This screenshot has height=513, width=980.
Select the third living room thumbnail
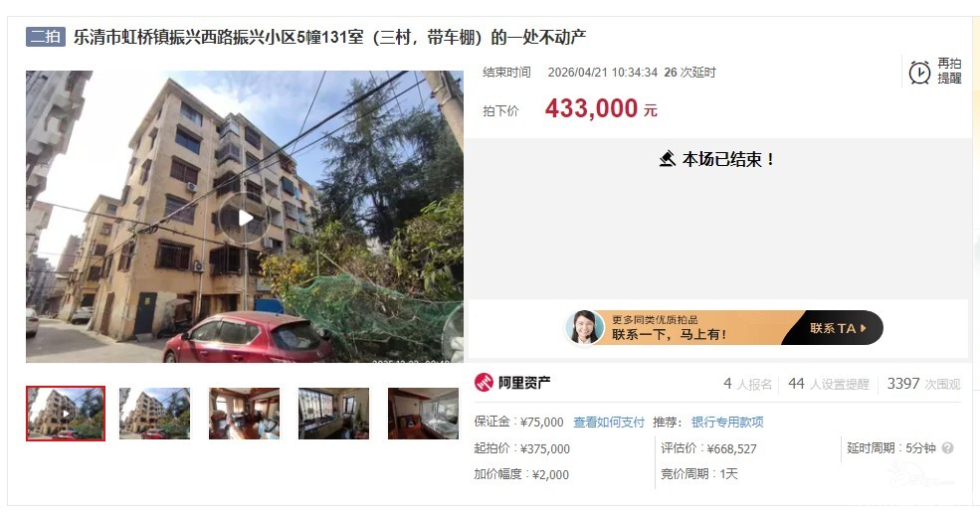pos(245,414)
